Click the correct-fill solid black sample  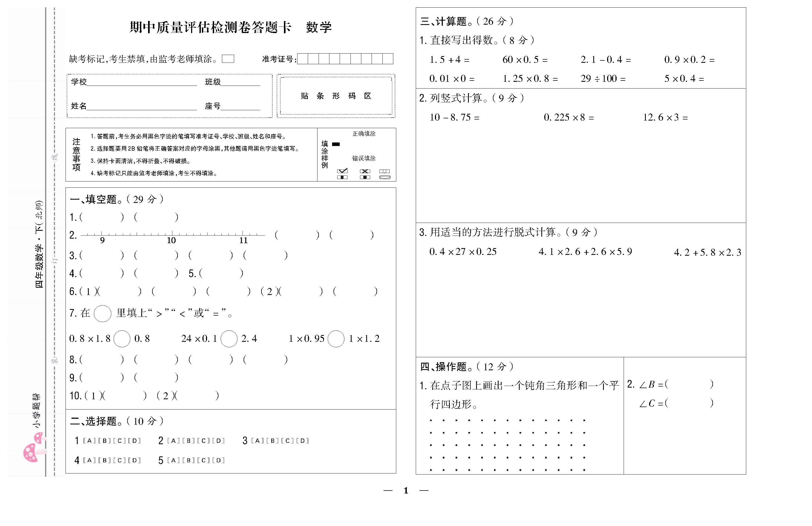pos(336,144)
